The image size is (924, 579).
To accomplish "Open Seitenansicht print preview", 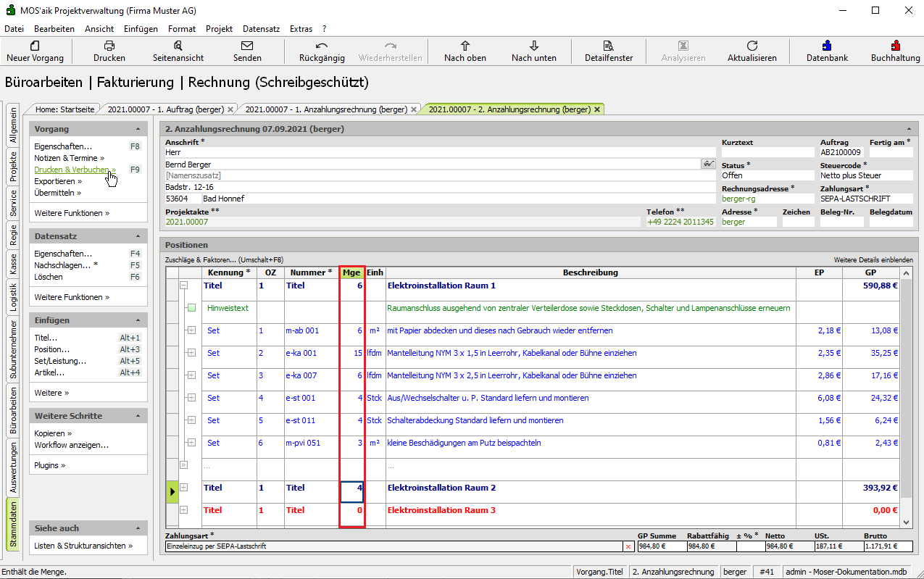I will (x=178, y=46).
